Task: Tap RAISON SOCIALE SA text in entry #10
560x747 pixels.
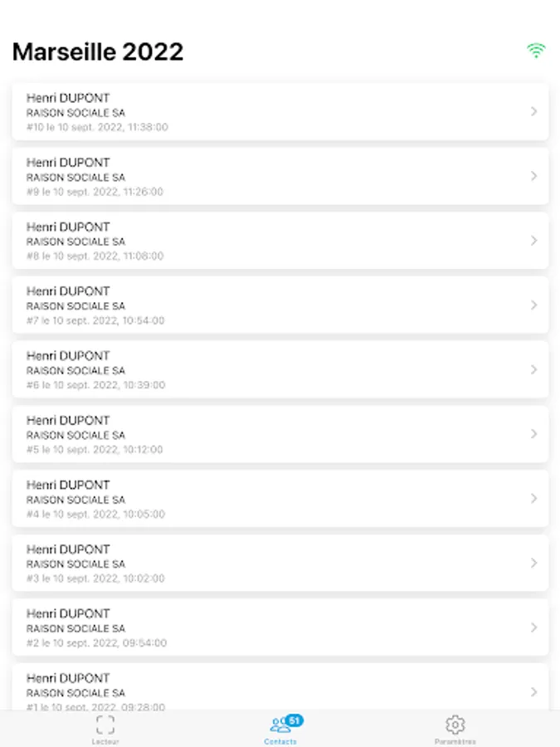Action: [x=75, y=113]
